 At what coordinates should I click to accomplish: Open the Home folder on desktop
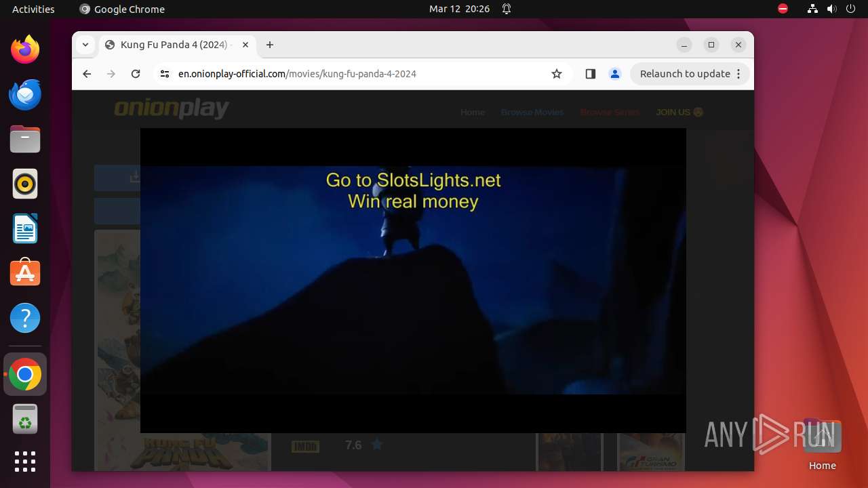tap(822, 445)
